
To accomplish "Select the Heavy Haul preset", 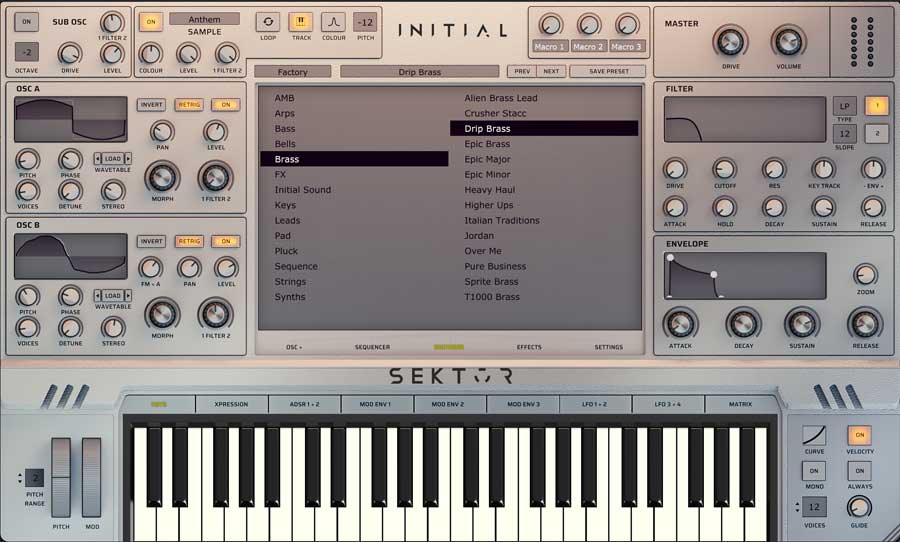I will pos(490,189).
